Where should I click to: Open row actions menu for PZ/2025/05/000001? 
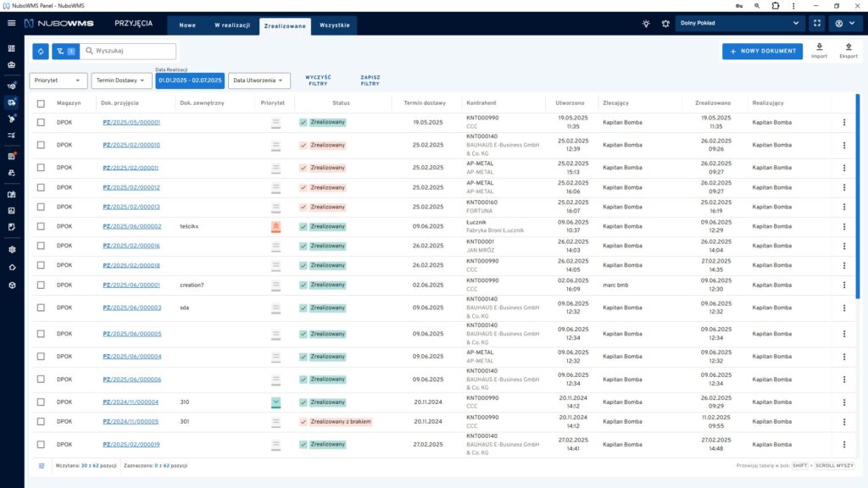pyautogui.click(x=843, y=122)
